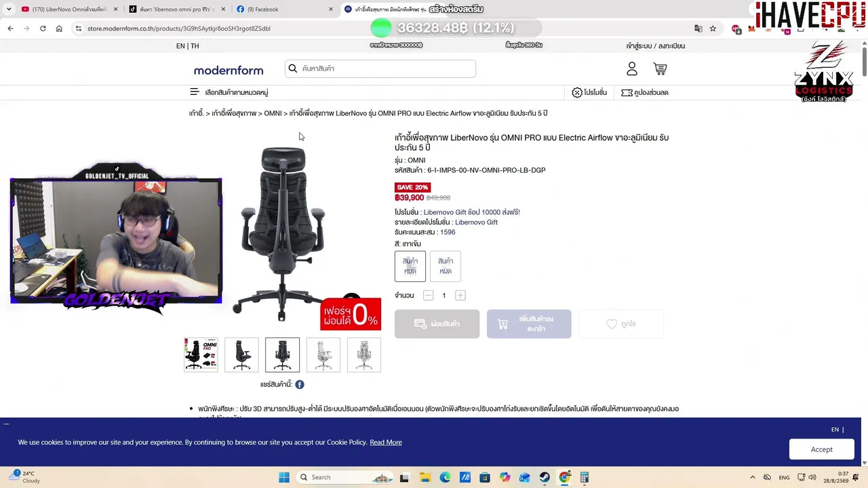
Task: Open Task View in the taskbar
Action: (x=405, y=477)
